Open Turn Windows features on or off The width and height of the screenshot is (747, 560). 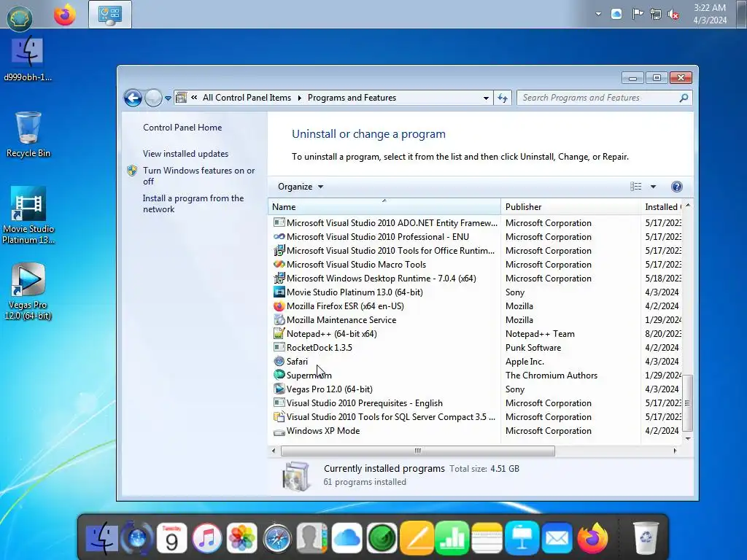point(199,176)
